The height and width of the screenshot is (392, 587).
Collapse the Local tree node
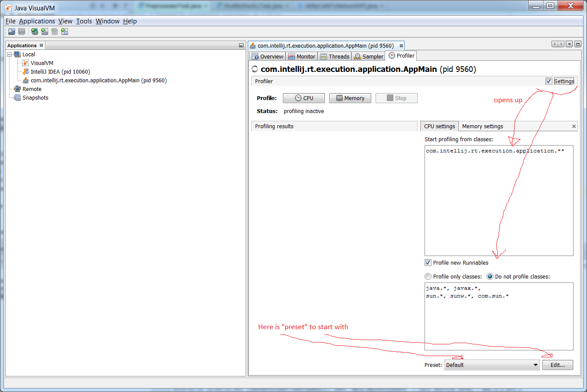click(x=10, y=54)
